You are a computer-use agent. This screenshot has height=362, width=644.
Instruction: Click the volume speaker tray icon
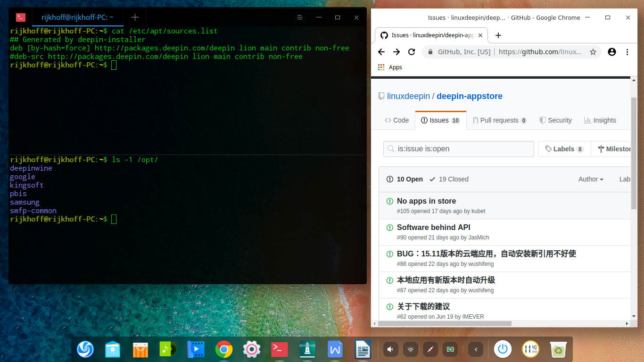tap(390, 349)
